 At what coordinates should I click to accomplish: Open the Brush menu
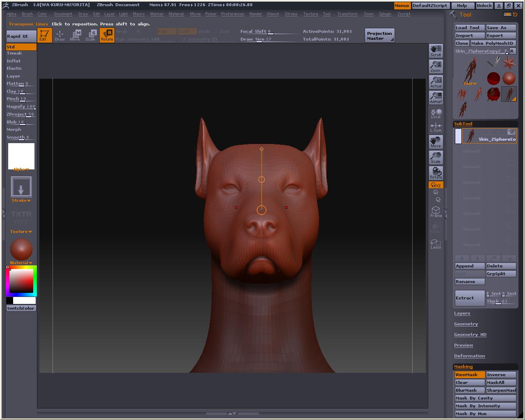pos(27,14)
